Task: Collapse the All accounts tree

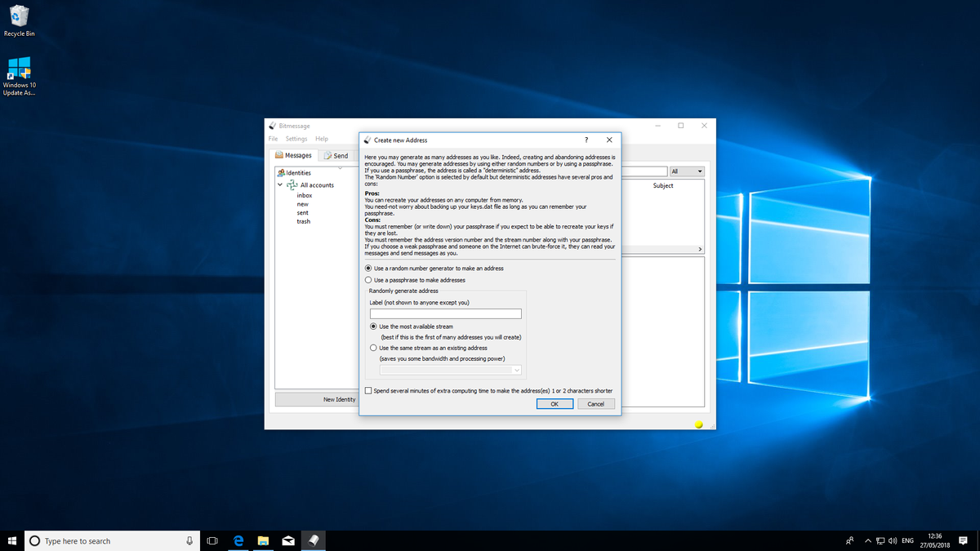Action: coord(280,184)
